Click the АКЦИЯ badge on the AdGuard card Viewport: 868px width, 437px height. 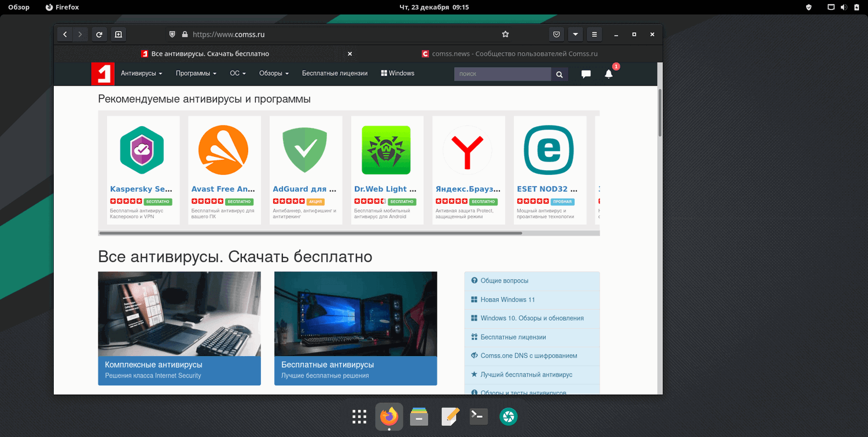(x=315, y=201)
